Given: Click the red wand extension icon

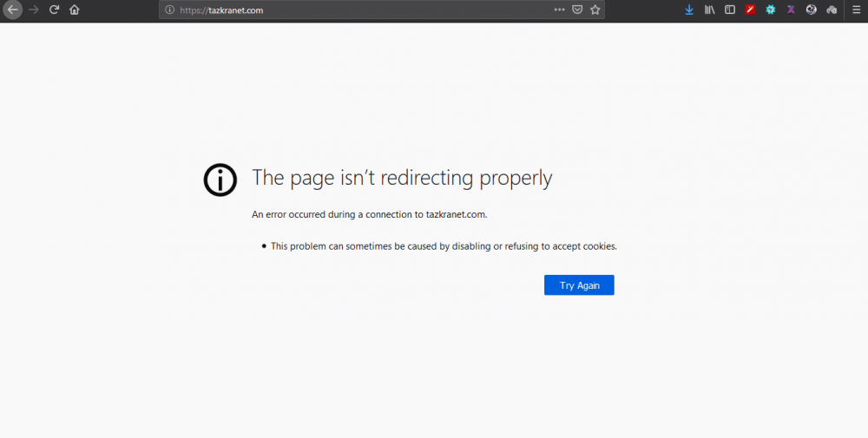Looking at the screenshot, I should pyautogui.click(x=750, y=10).
